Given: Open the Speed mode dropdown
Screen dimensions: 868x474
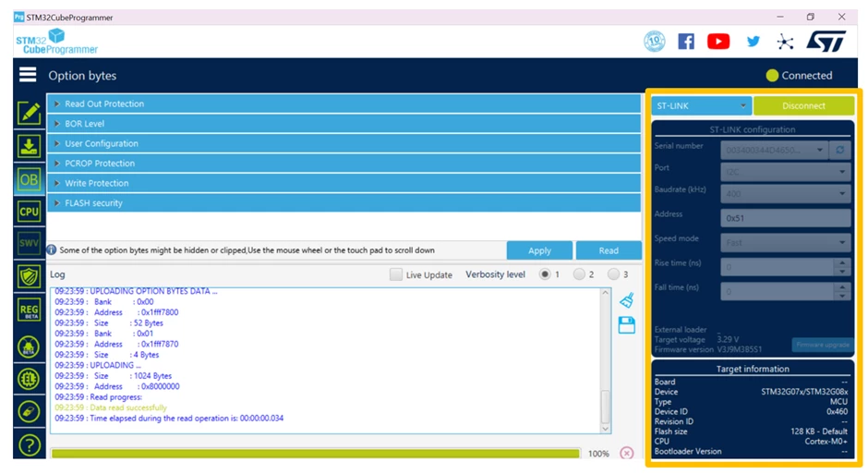Looking at the screenshot, I should pos(786,242).
